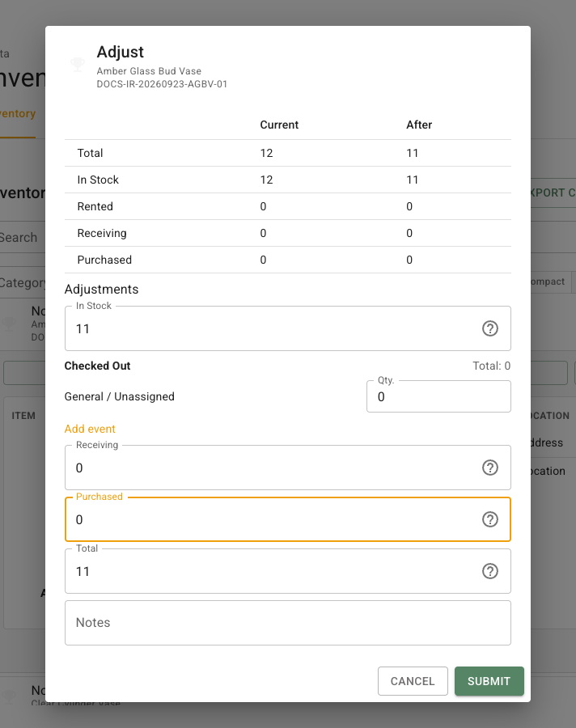Click the help icon in Total field
The width and height of the screenshot is (576, 728).
tap(489, 571)
